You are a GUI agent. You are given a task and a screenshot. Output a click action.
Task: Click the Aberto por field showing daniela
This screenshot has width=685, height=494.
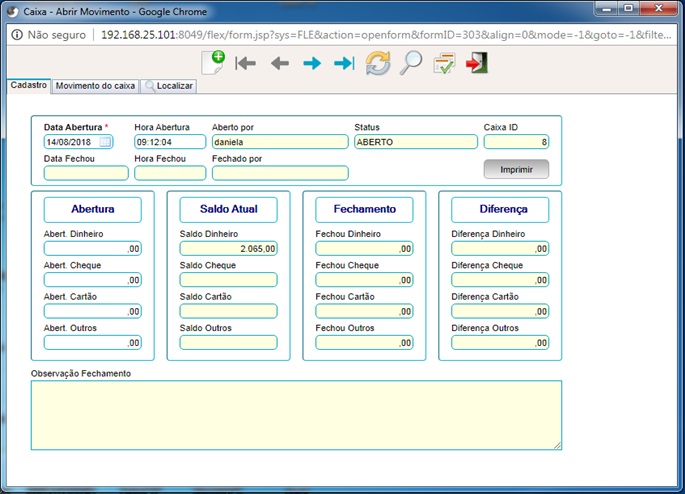pyautogui.click(x=280, y=142)
